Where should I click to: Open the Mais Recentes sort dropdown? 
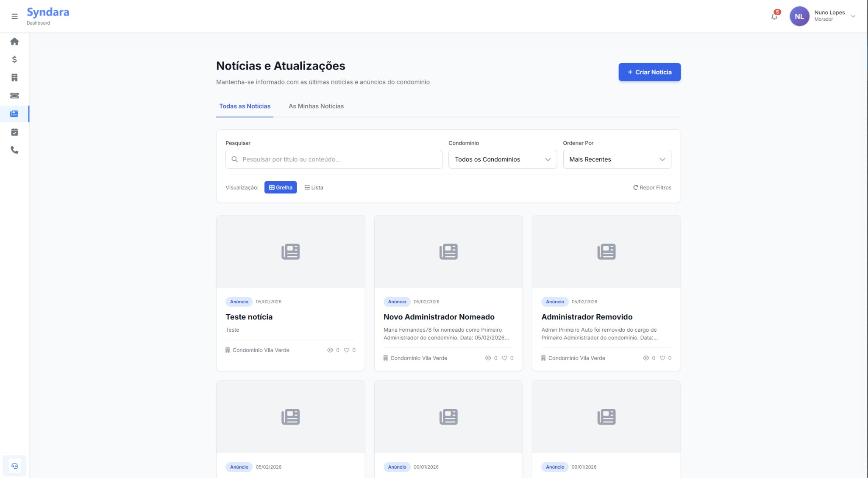pyautogui.click(x=617, y=159)
